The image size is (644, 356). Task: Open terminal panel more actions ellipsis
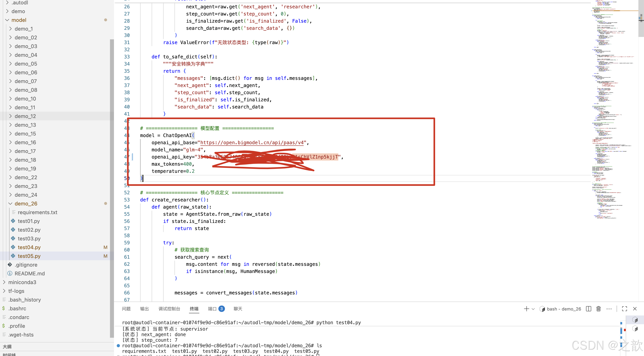tap(609, 309)
